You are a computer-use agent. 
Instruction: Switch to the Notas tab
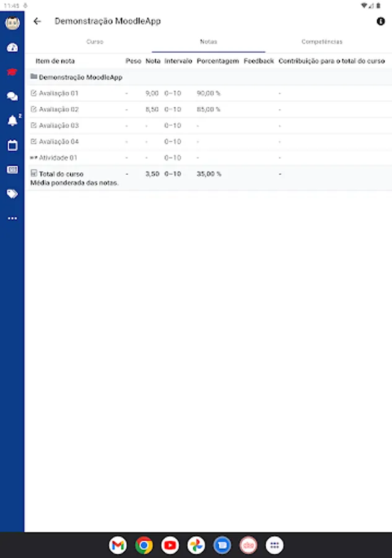209,42
